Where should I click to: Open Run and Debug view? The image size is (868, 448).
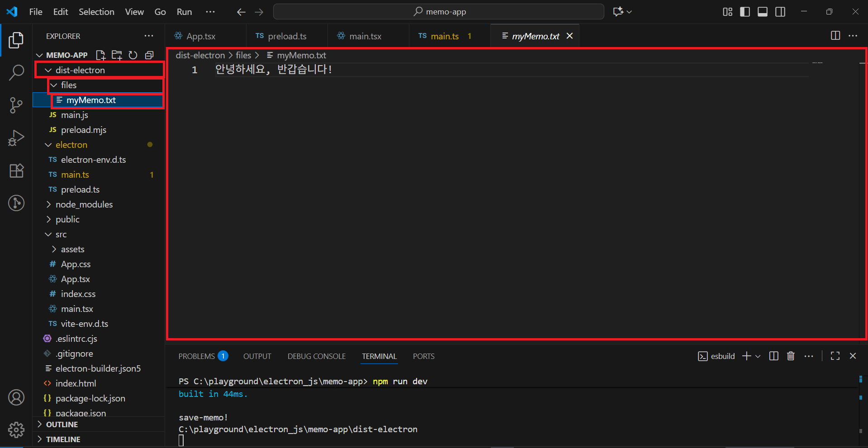pos(16,138)
